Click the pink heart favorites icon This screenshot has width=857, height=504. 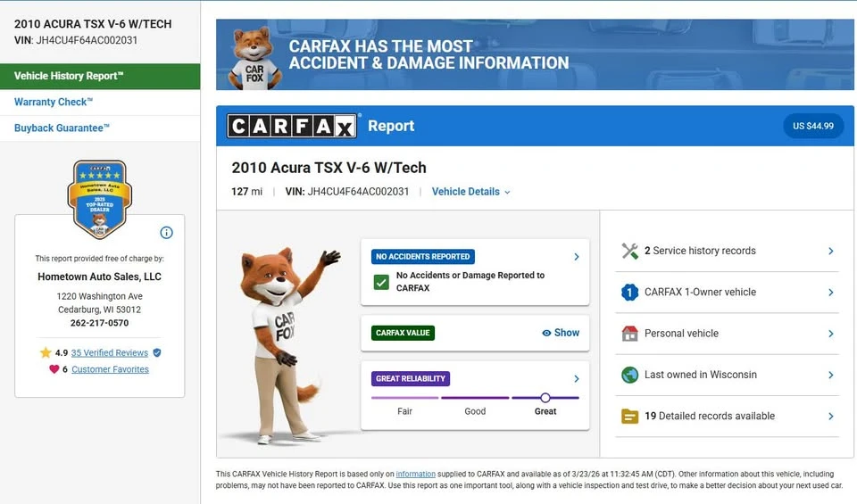[54, 369]
